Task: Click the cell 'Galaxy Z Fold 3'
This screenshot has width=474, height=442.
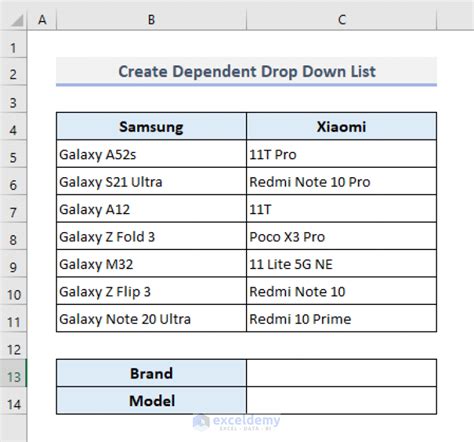Action: coord(151,236)
